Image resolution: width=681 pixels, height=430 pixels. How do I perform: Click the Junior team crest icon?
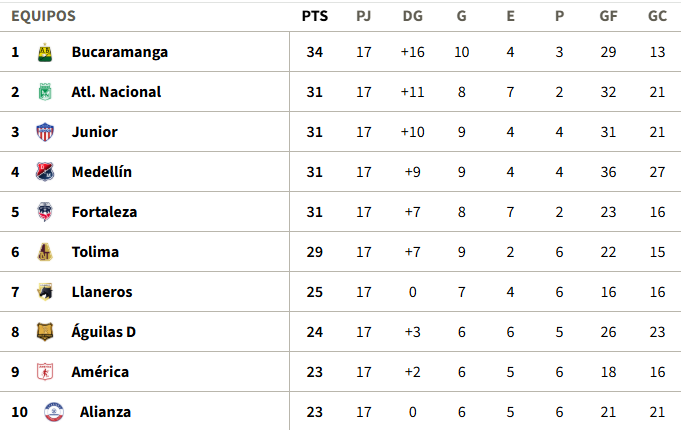click(x=44, y=132)
